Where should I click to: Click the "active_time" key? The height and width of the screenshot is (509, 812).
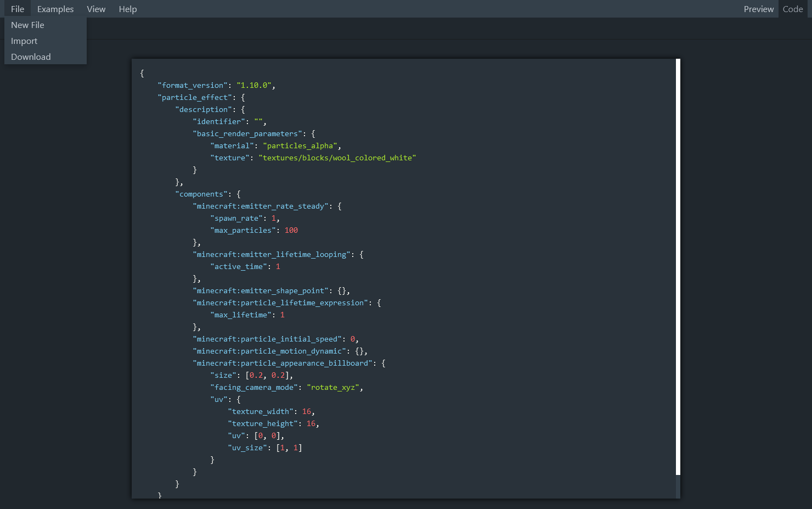239,266
